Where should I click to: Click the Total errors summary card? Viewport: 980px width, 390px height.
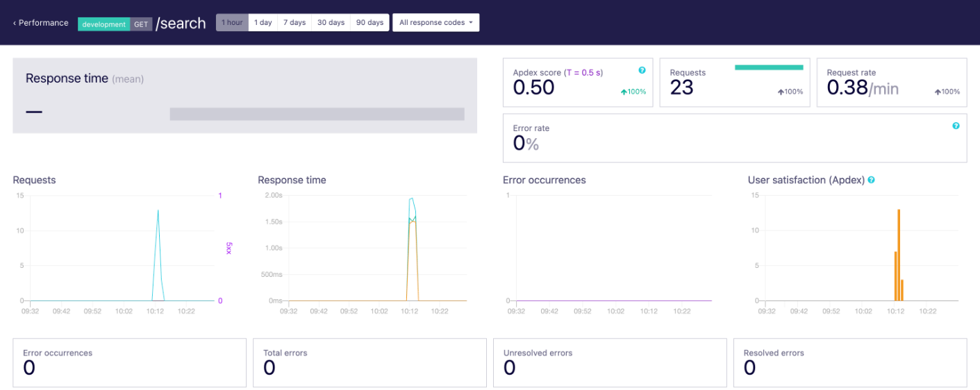[369, 362]
